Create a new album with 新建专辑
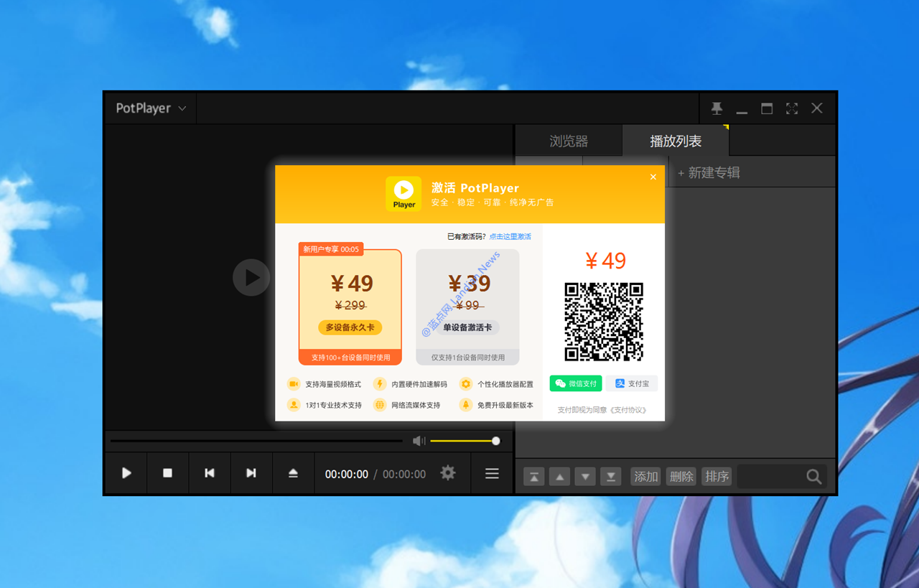Screen dimensions: 919x588 [x=709, y=172]
